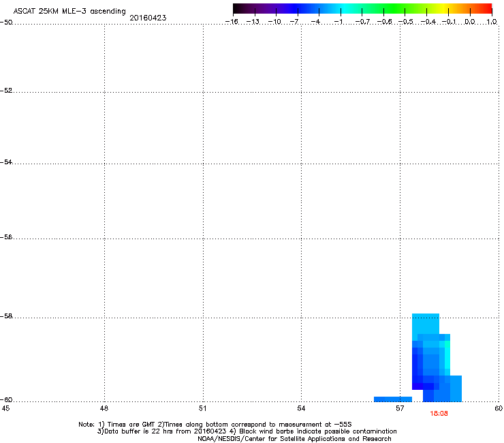Click the longitude axis label "51"
Image resolution: width=504 pixels, height=443 pixels.
pos(202,408)
